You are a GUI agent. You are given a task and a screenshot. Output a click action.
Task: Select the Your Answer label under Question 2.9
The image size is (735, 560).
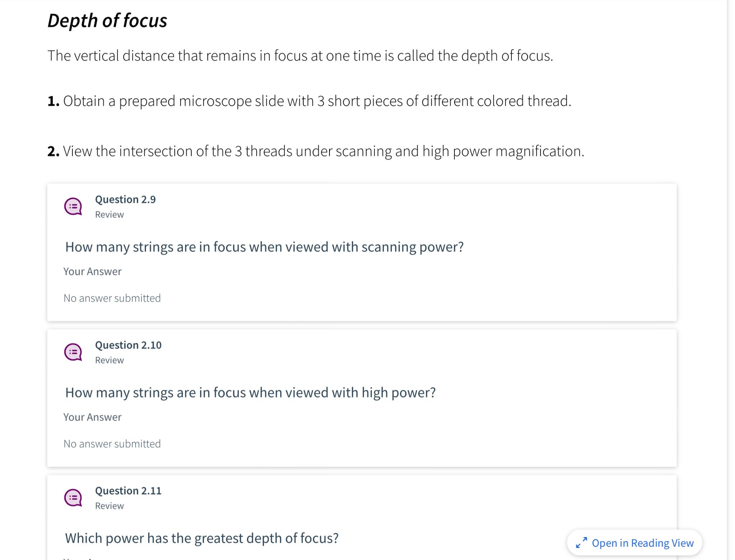point(92,271)
